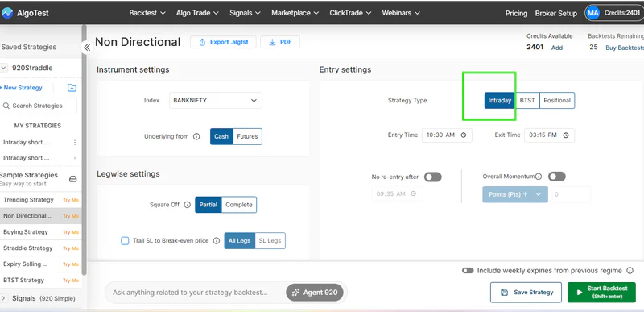Select Non Directional sample strategy
Image resolution: width=644 pixels, height=312 pixels.
(27, 216)
